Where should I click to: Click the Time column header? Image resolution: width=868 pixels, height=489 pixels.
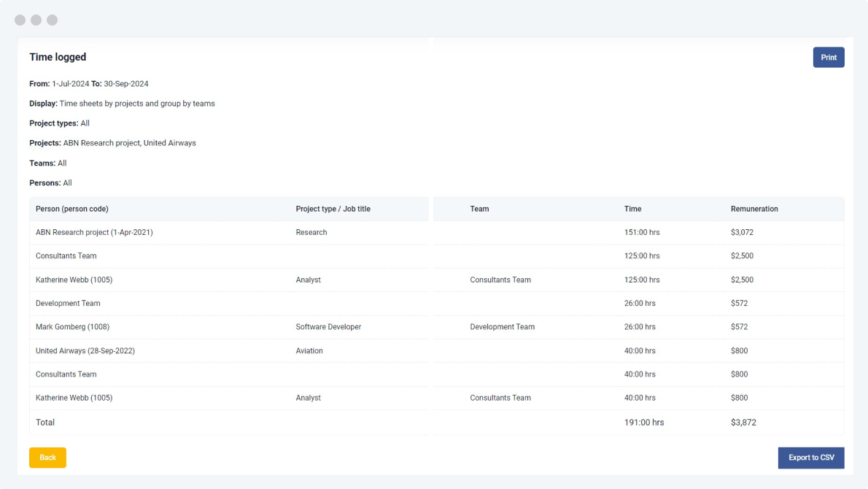pos(632,209)
